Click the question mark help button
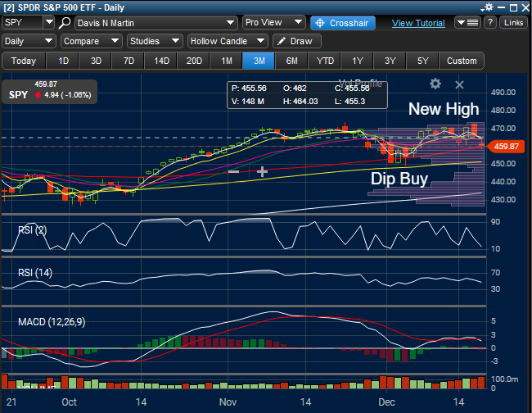Image resolution: width=532 pixels, height=413 pixels. point(490,22)
